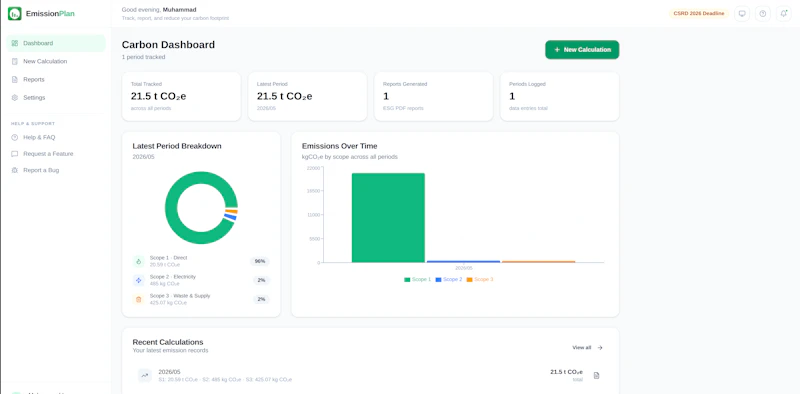The height and width of the screenshot is (394, 800).
Task: Open Dashboard in the sidebar
Action: tap(56, 43)
